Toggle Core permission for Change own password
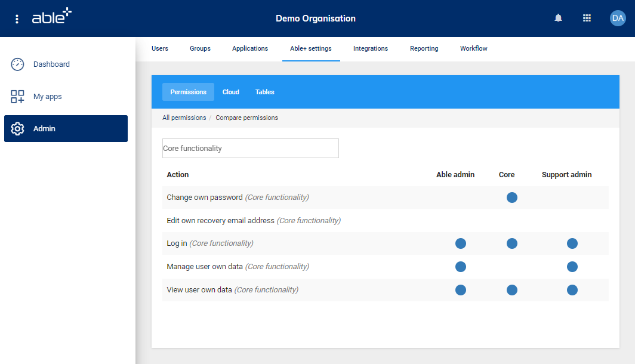The width and height of the screenshot is (635, 364). [x=511, y=198]
